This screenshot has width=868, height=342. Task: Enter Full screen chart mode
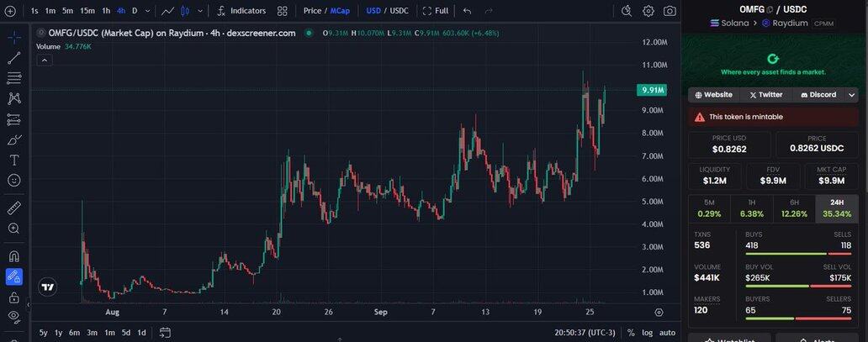click(436, 11)
